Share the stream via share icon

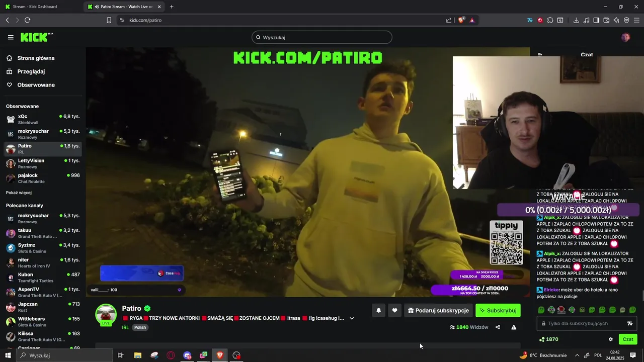click(498, 327)
